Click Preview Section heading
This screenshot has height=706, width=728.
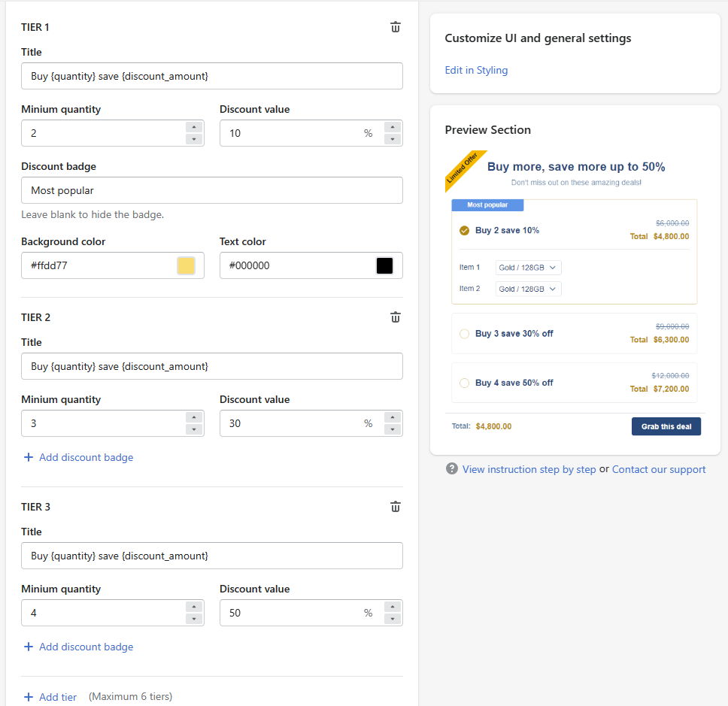[487, 130]
